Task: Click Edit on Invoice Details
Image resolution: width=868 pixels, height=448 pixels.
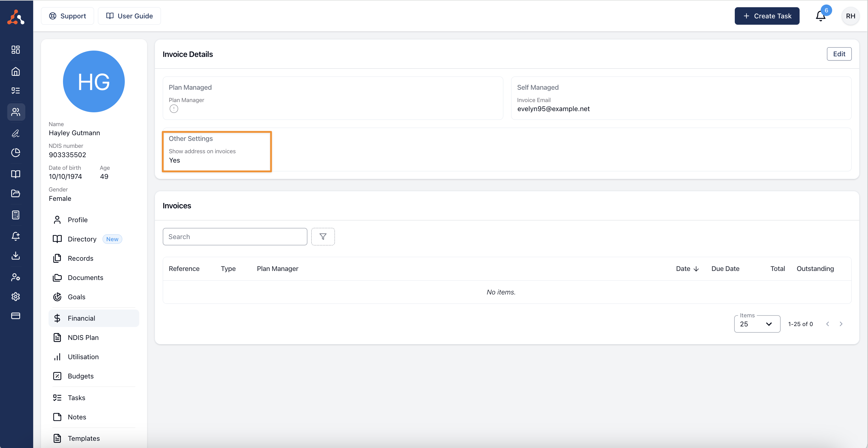Action: [839, 54]
